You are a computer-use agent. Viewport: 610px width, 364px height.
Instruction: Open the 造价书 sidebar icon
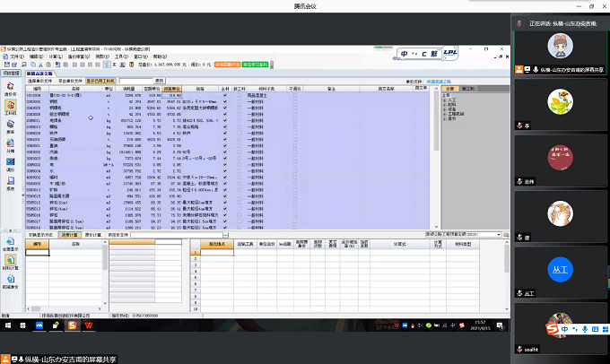11,89
